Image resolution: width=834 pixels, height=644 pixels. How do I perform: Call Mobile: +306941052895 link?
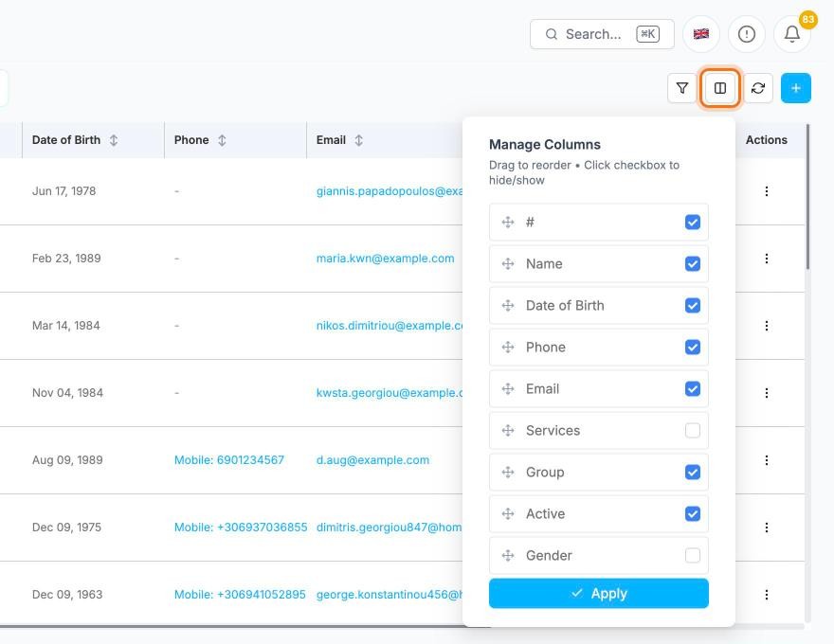tap(240, 595)
